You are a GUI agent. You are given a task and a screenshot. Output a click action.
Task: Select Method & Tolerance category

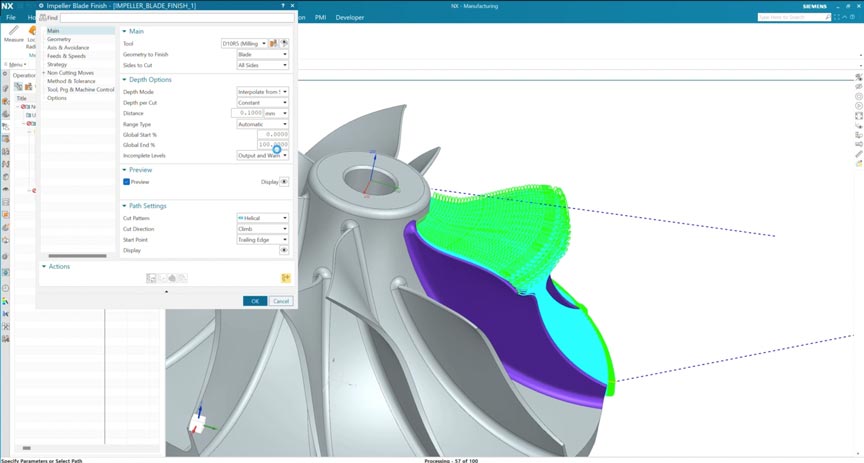pyautogui.click(x=71, y=81)
